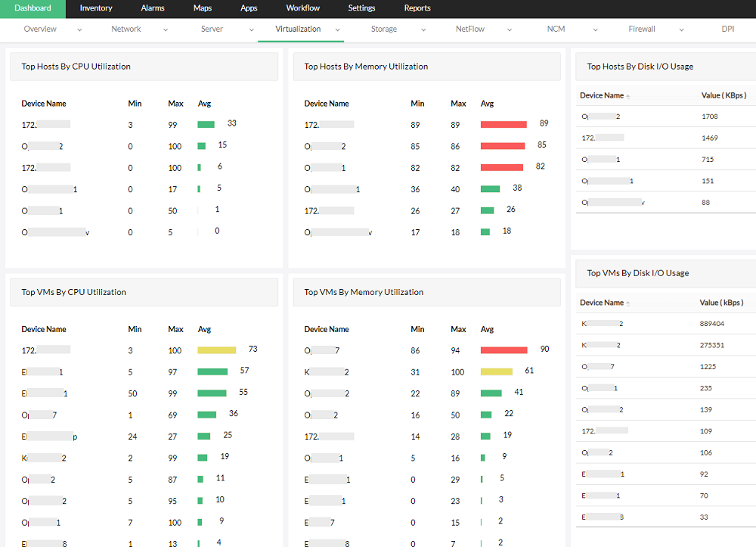Go to the Alarms menu
The width and height of the screenshot is (756, 547).
click(153, 8)
